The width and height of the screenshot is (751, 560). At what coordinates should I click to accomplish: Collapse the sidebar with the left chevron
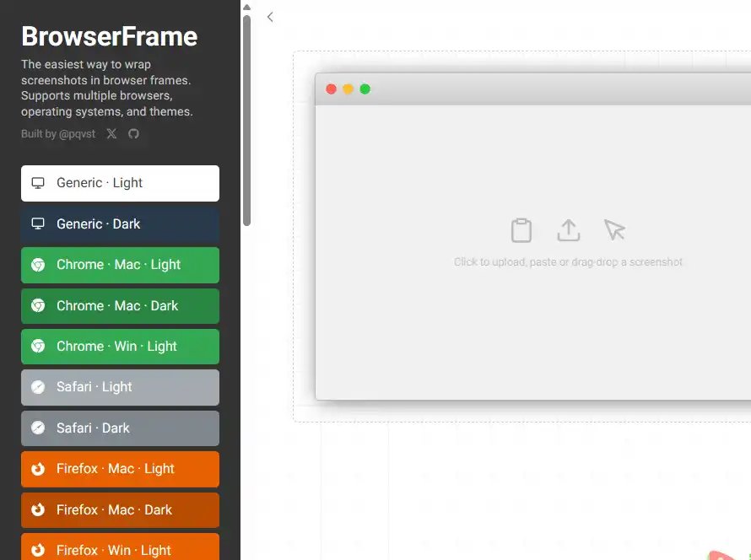point(270,17)
